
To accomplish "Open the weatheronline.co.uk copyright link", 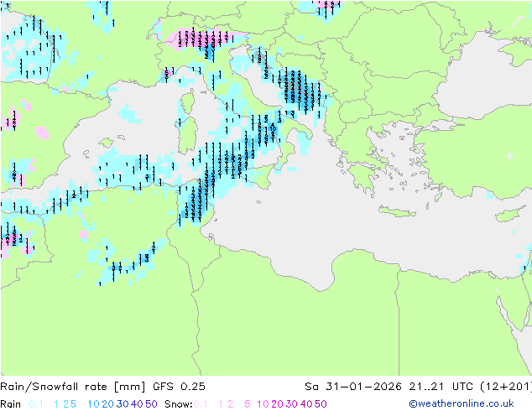I will [462, 404].
